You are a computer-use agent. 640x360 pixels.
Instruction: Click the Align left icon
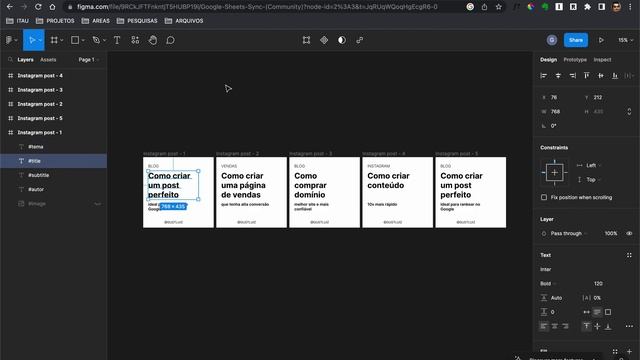tap(544, 76)
